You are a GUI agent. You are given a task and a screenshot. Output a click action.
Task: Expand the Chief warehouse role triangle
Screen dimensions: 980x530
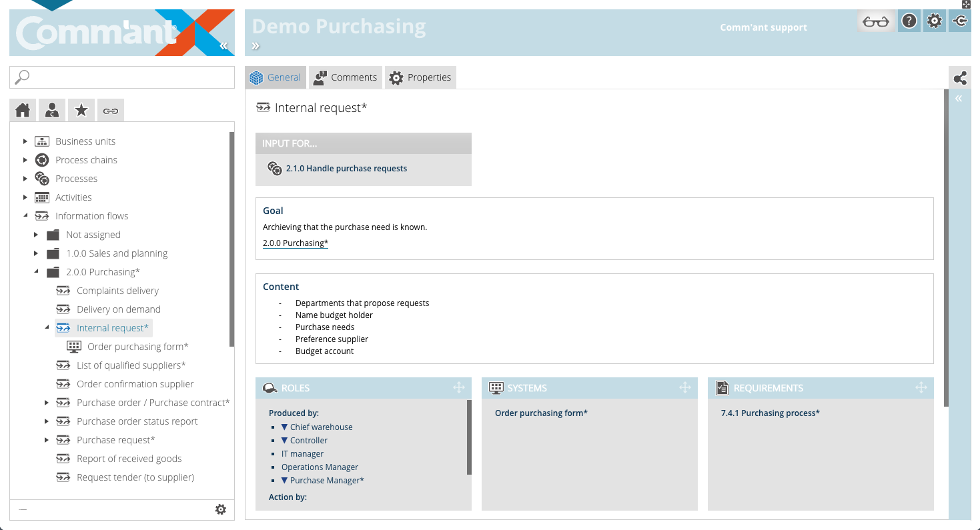coord(285,427)
